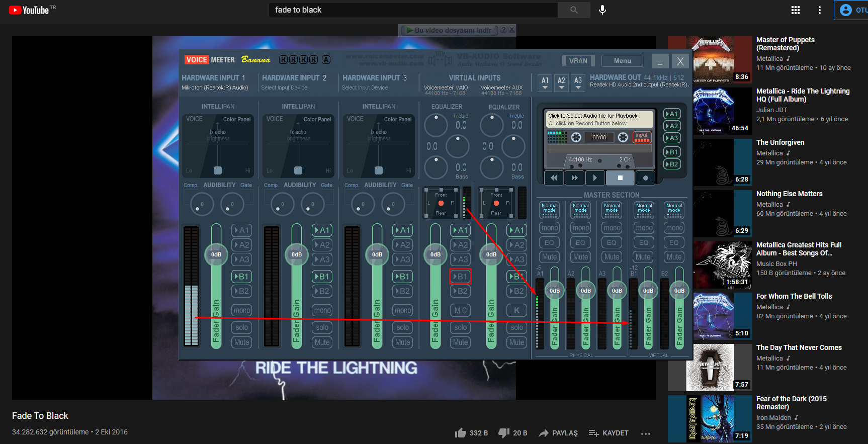Change Hardware Input 1 Mikrofon device
The width and height of the screenshot is (868, 444).
215,87
